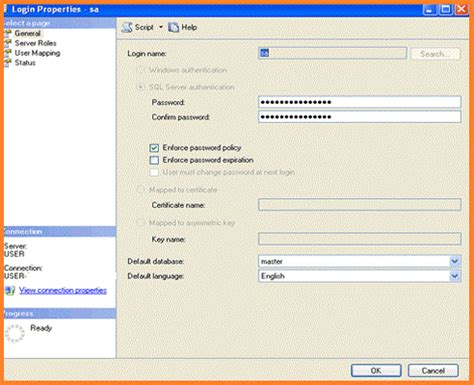Minimize the Login Properties window
The width and height of the screenshot is (474, 385).
point(430,9)
